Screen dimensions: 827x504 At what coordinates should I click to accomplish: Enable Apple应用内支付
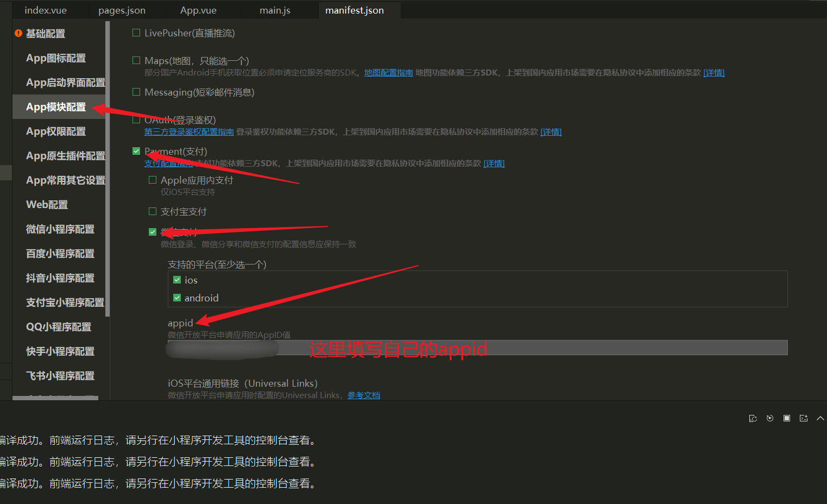pos(153,179)
